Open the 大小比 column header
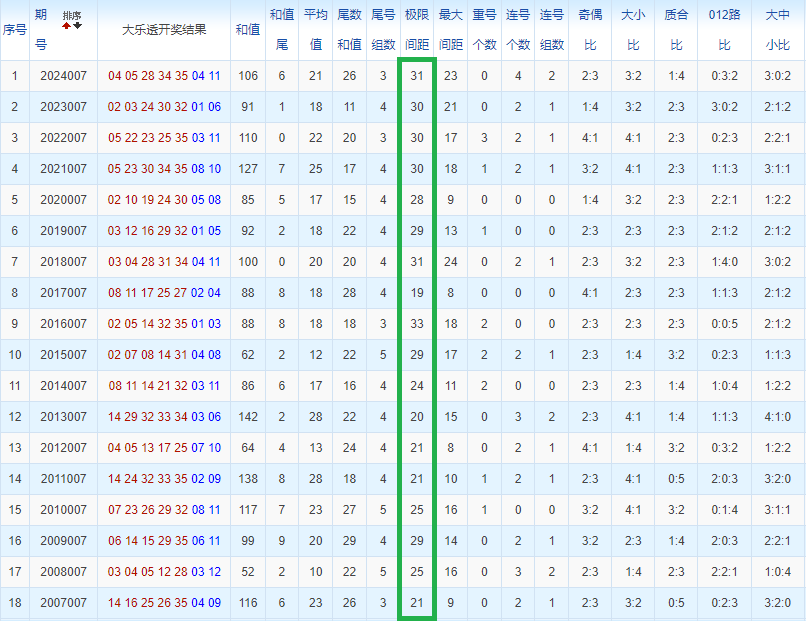This screenshot has height=621, width=806. pos(633,30)
